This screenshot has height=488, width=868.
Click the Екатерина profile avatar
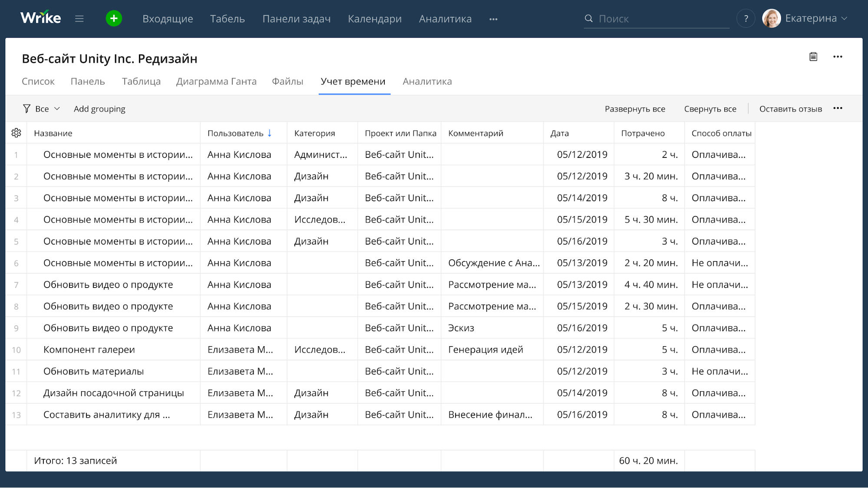tap(771, 19)
